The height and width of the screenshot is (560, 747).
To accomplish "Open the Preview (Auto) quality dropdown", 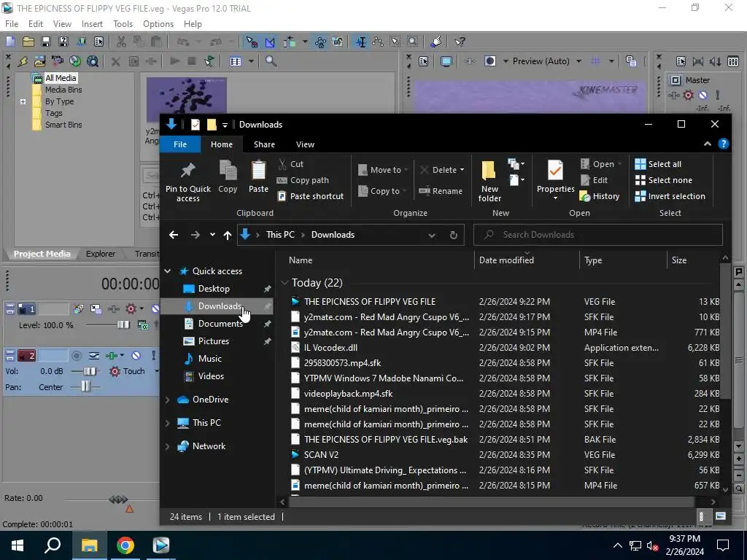I will click(578, 61).
